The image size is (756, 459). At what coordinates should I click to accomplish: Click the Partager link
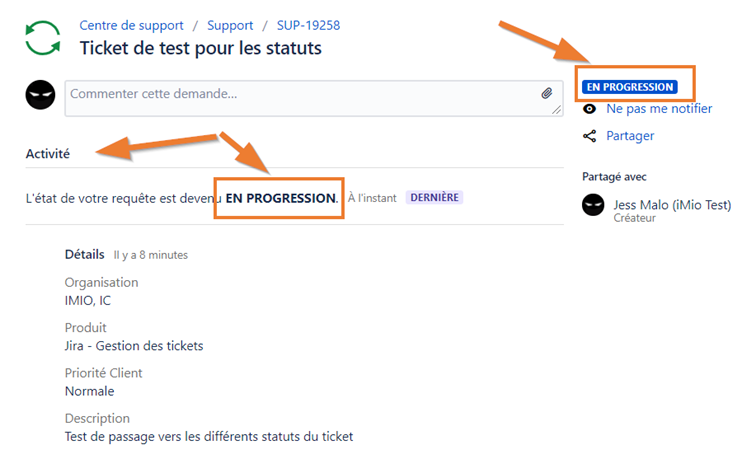click(x=630, y=136)
